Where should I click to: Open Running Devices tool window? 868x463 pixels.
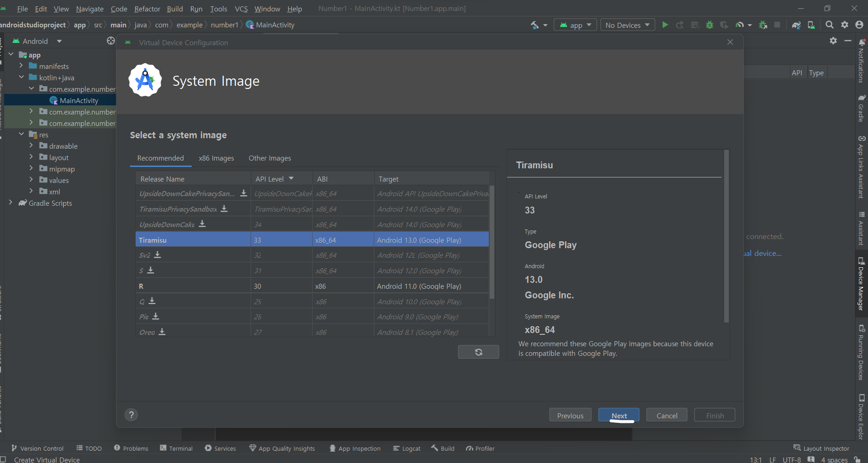click(x=862, y=352)
